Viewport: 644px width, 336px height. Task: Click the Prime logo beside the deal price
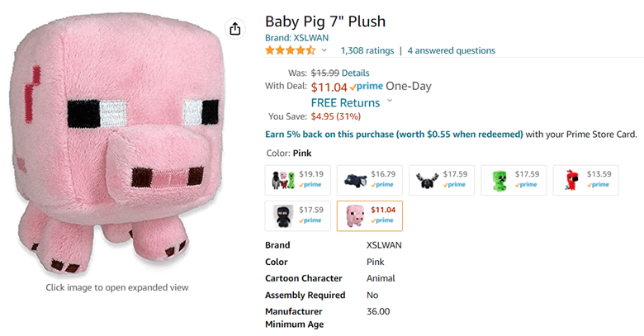366,86
